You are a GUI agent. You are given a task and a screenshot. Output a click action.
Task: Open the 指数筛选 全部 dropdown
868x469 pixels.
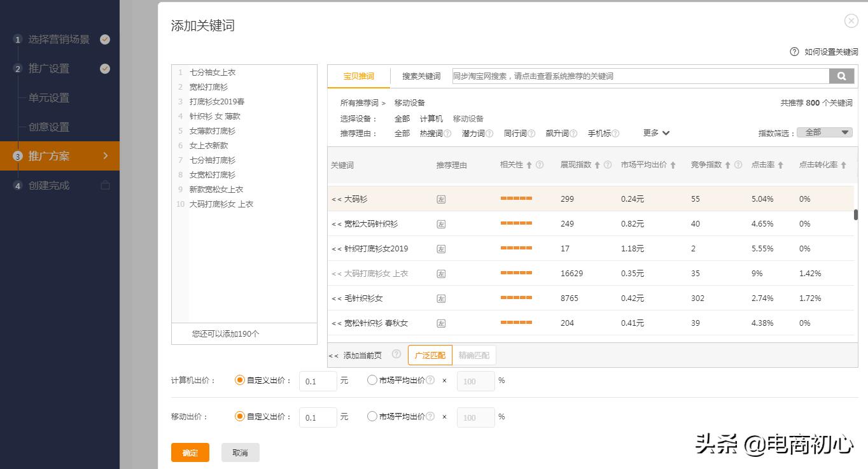click(x=824, y=132)
